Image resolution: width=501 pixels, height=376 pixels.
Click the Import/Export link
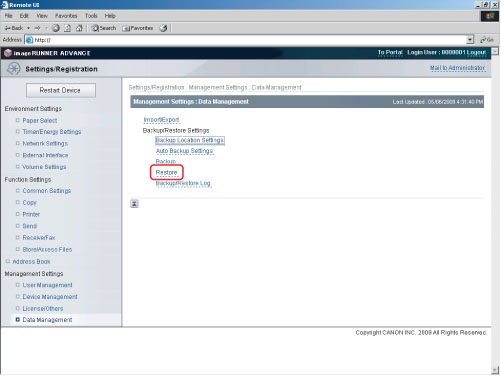click(161, 120)
